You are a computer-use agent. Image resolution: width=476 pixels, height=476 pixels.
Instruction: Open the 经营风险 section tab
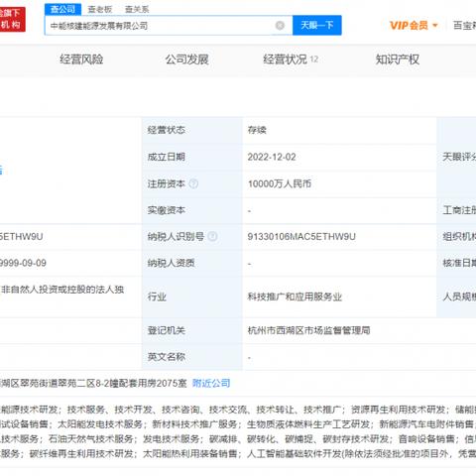click(x=81, y=59)
